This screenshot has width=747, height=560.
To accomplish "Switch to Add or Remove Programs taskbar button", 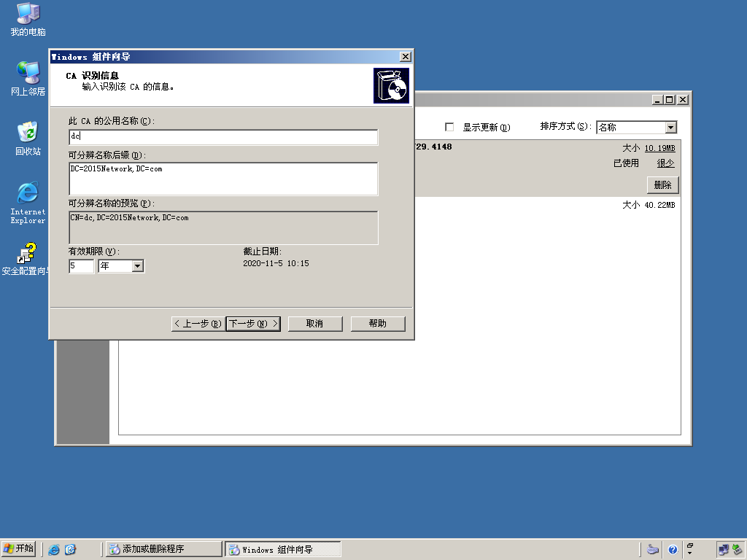I will click(163, 549).
